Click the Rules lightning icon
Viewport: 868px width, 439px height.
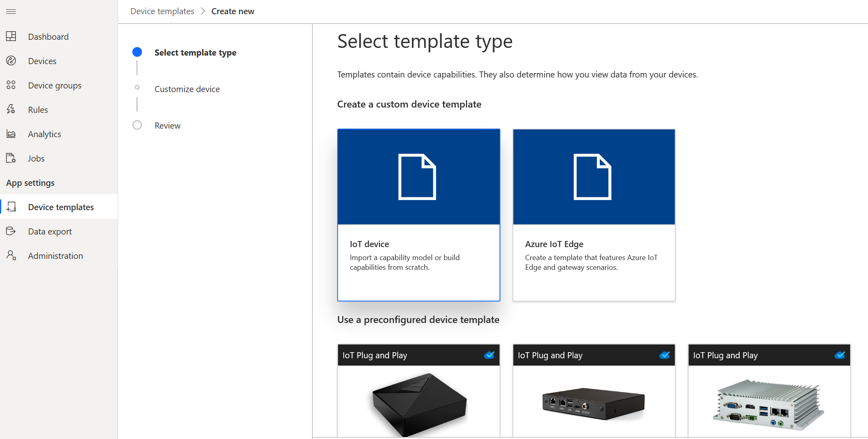point(11,110)
